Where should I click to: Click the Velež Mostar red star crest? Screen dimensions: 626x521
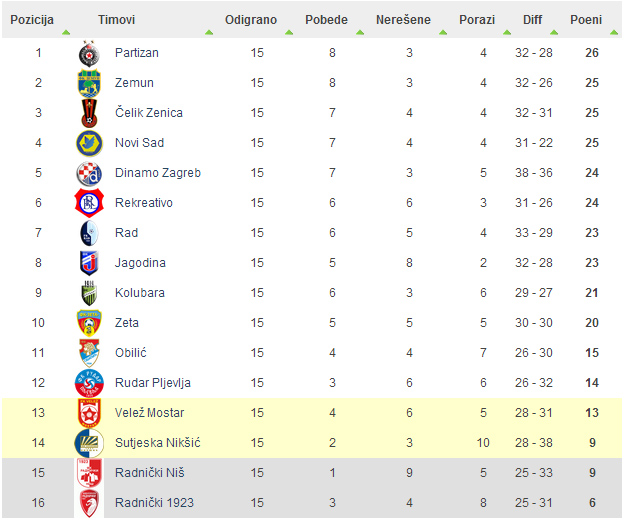89,413
